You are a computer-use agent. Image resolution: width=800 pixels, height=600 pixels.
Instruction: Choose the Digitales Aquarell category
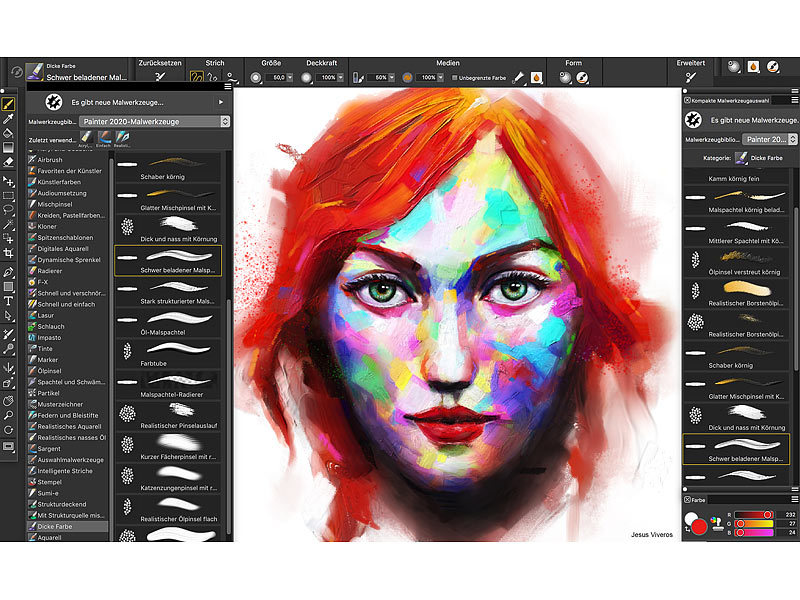68,248
